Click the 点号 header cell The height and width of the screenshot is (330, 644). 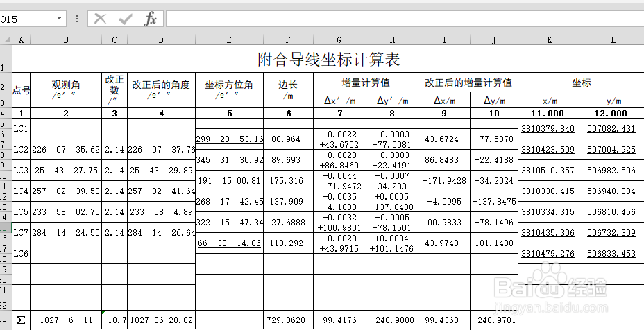(22, 90)
